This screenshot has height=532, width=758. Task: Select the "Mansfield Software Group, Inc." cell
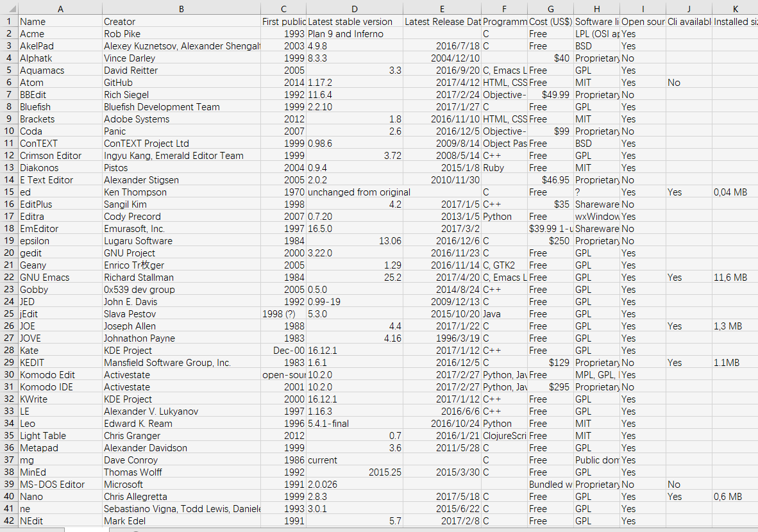181,362
